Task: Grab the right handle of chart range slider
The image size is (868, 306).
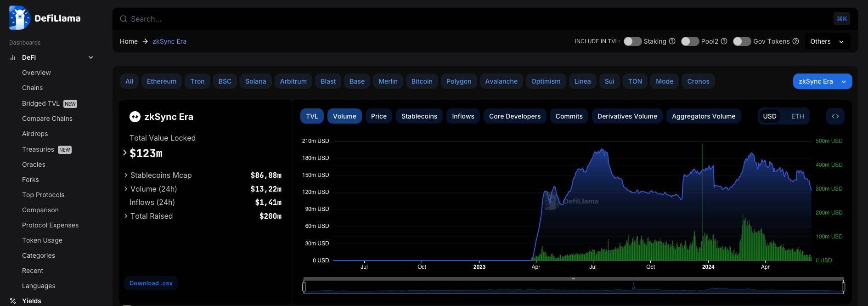Action: click(x=843, y=287)
